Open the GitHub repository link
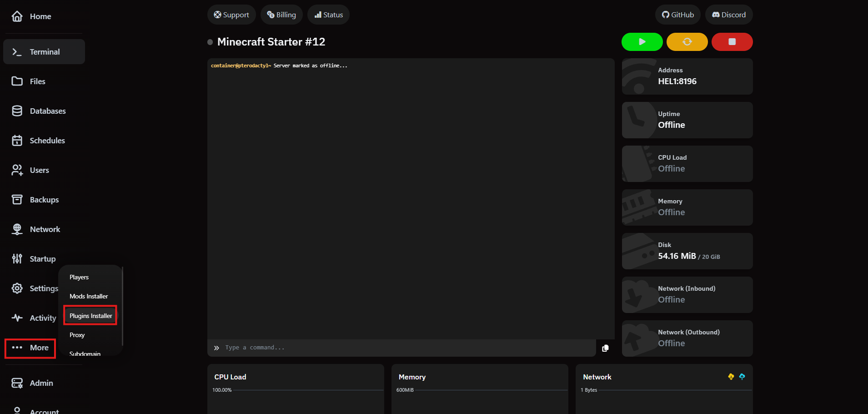The width and height of the screenshot is (868, 414). [x=677, y=14]
